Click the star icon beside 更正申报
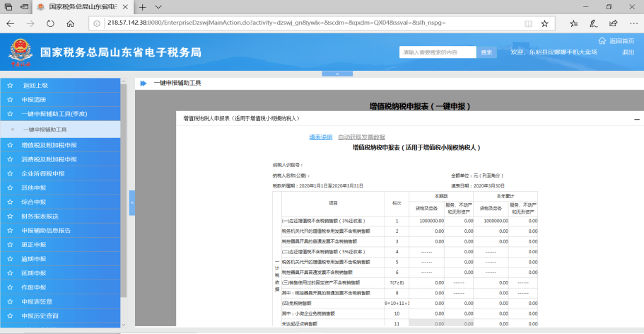The height and width of the screenshot is (334, 644). pos(11,245)
